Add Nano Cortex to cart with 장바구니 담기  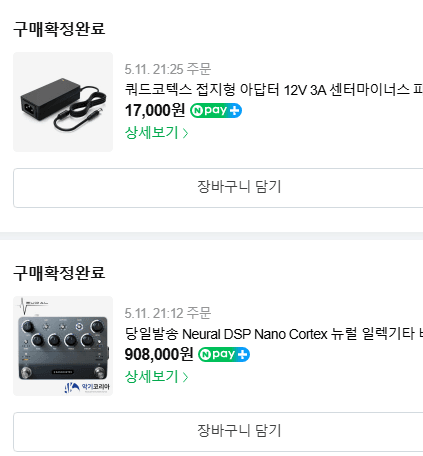pos(218,432)
